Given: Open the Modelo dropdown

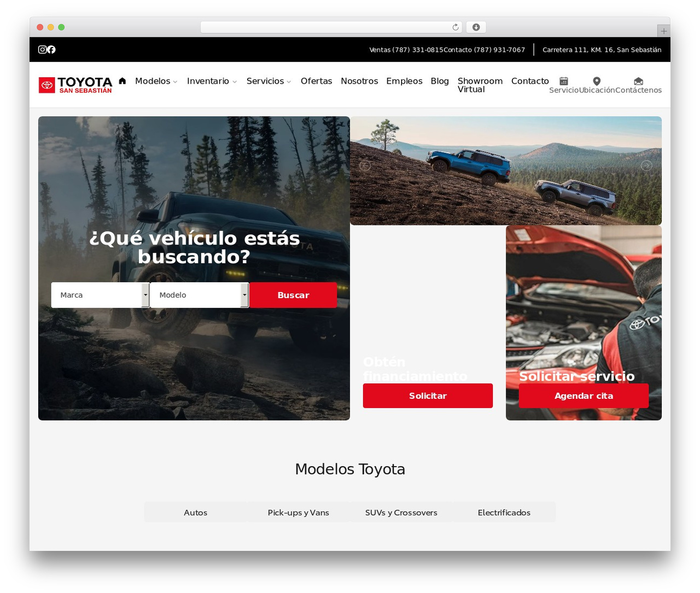Looking at the screenshot, I should [x=199, y=295].
